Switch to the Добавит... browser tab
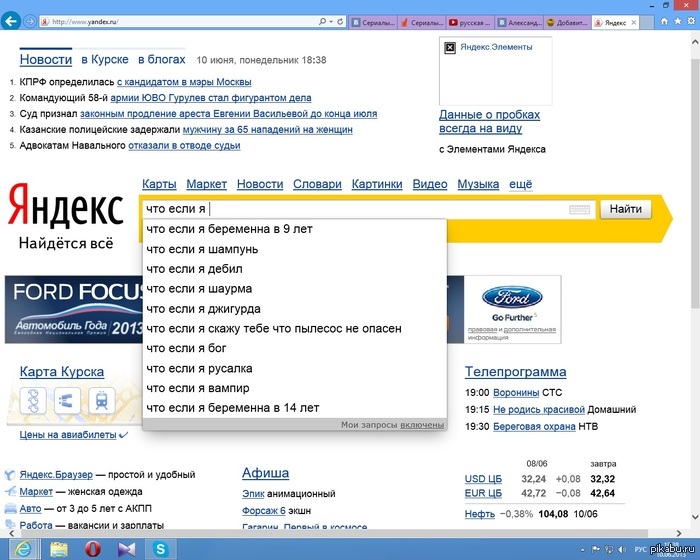 click(568, 22)
